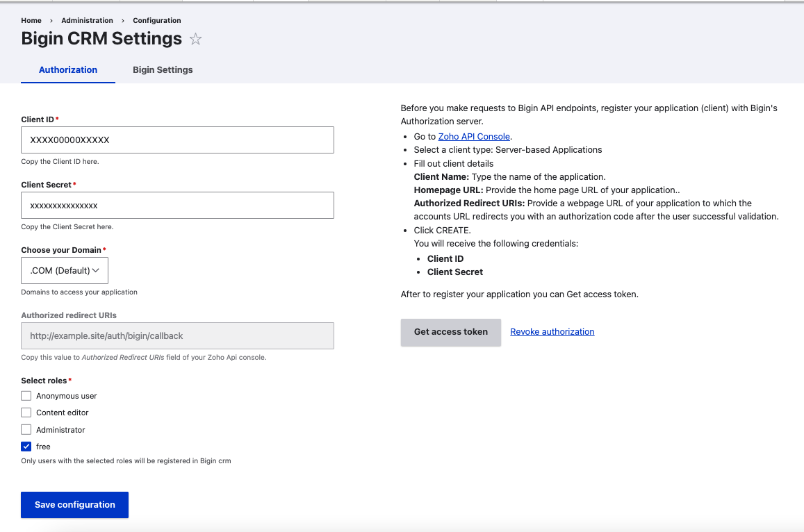Screen dimensions: 804x532
Task: Click the Get access token button
Action: click(x=451, y=332)
